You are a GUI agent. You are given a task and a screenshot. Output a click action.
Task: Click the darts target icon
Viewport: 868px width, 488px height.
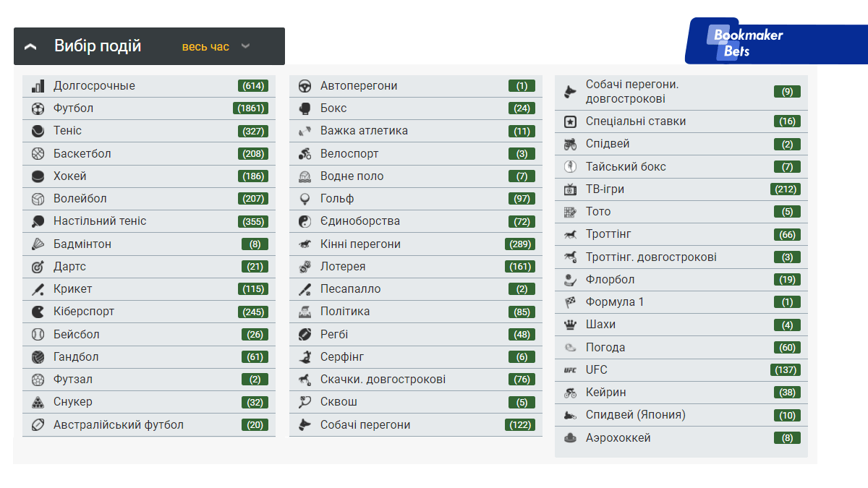pyautogui.click(x=38, y=267)
